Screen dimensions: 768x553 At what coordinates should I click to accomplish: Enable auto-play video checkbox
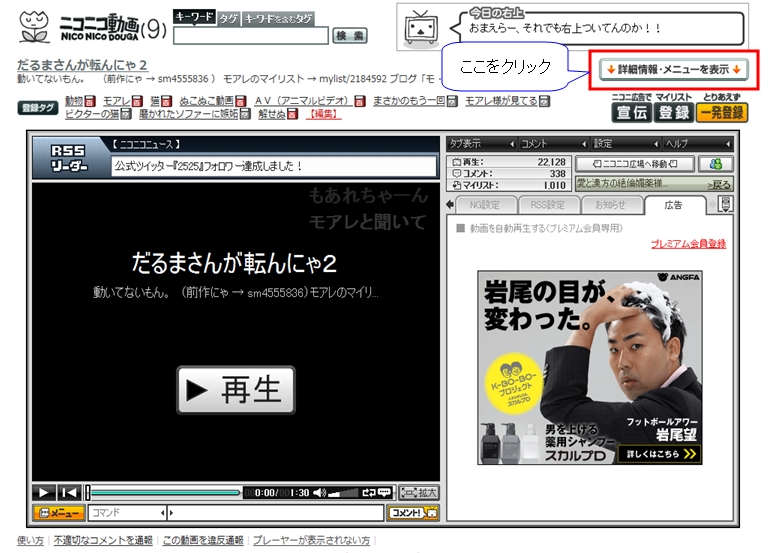pyautogui.click(x=461, y=228)
